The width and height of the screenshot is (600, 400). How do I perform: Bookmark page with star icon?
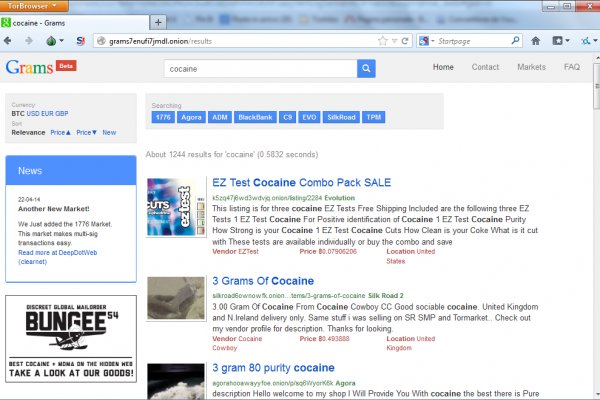pos(382,41)
